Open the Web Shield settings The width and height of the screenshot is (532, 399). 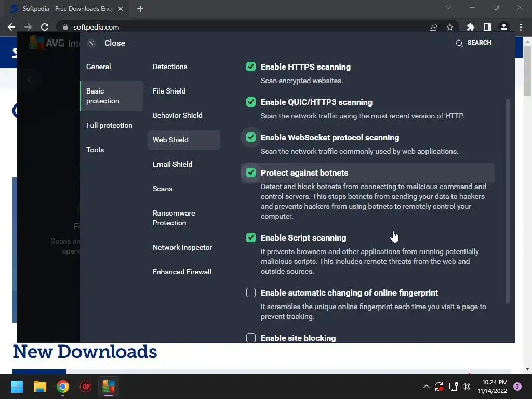[184, 140]
